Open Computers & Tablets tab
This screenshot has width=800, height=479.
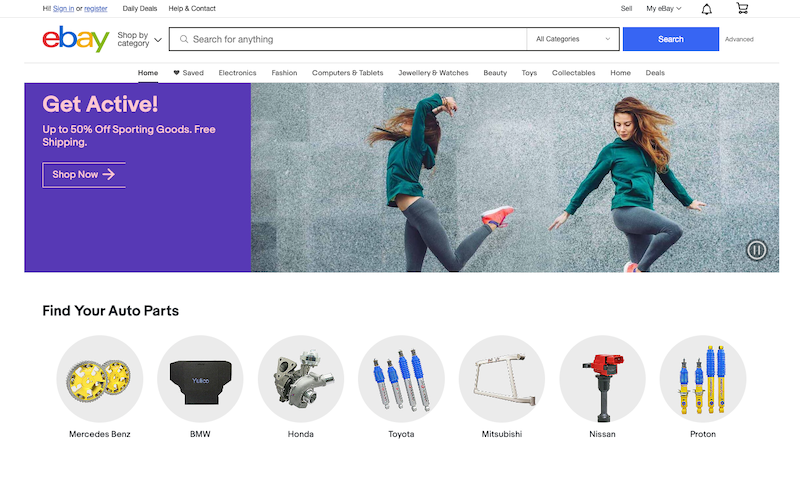[347, 73]
